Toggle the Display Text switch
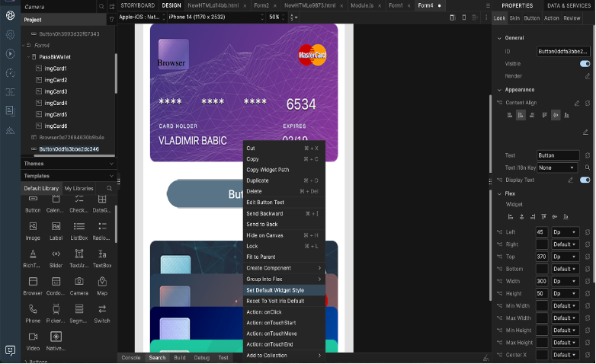 (585, 180)
